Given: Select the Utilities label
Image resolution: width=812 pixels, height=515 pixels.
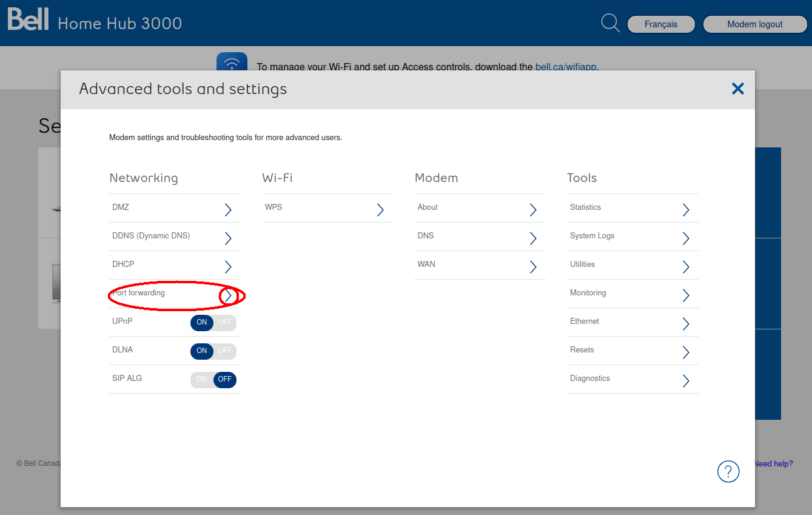Looking at the screenshot, I should point(582,264).
